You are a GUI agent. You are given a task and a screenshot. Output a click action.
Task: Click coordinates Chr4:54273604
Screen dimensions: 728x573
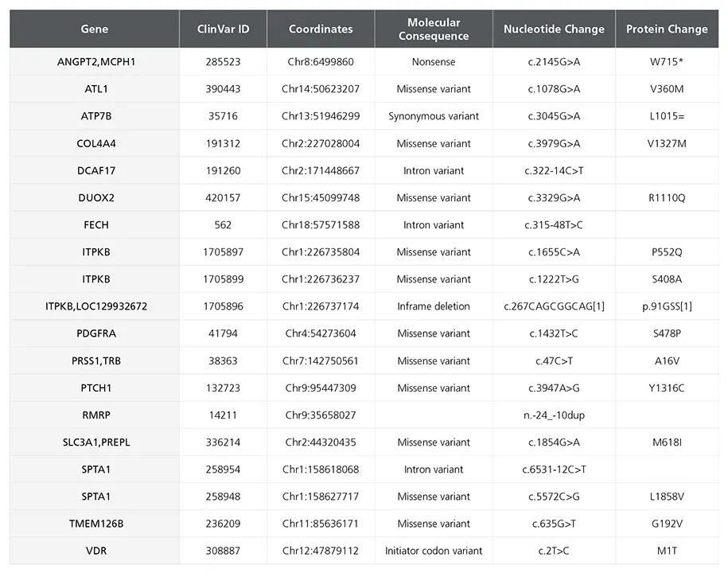coord(321,333)
